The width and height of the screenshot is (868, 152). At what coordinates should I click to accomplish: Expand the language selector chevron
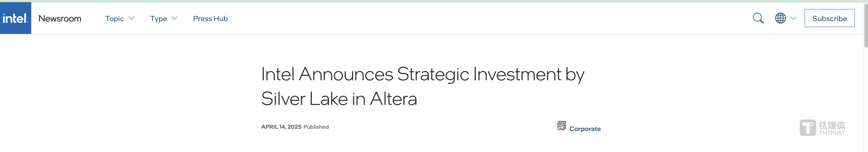tap(793, 18)
